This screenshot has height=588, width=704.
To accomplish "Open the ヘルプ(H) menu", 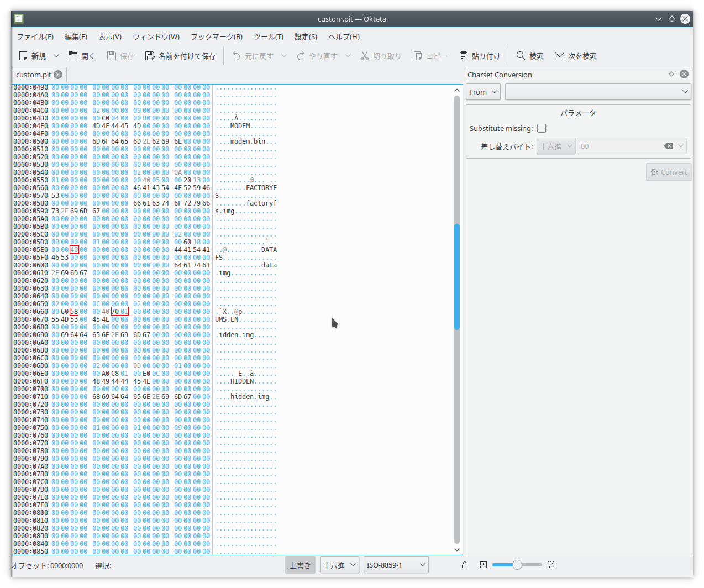I will point(344,36).
